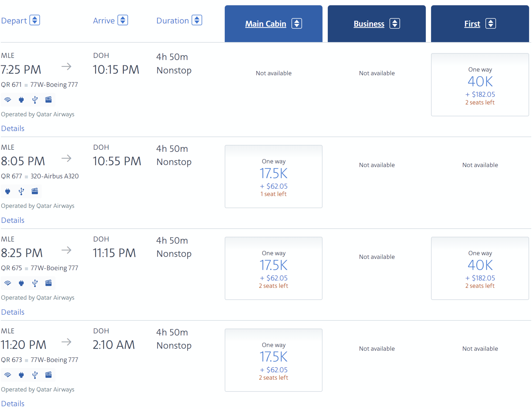
Task: Select the entertainment icon for QR 675
Action: tap(48, 283)
